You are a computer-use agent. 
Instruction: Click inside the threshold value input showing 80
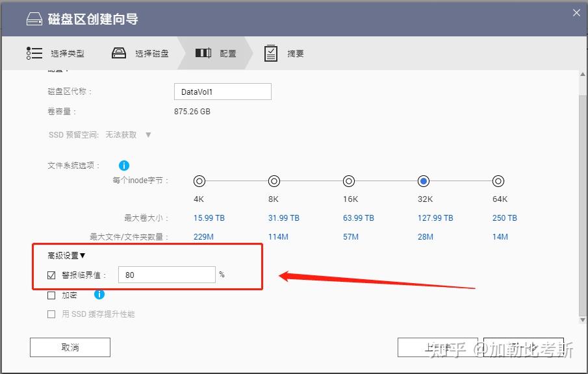pyautogui.click(x=166, y=274)
